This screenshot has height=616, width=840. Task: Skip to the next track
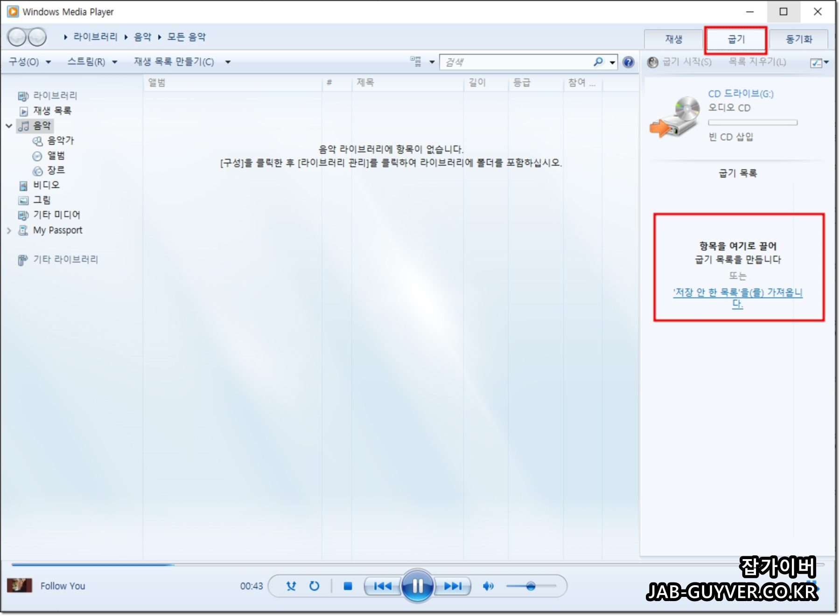[x=452, y=586]
